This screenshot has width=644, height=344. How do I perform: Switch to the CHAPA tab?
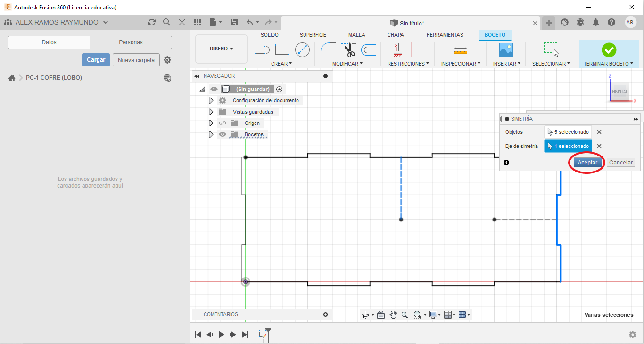pos(396,35)
